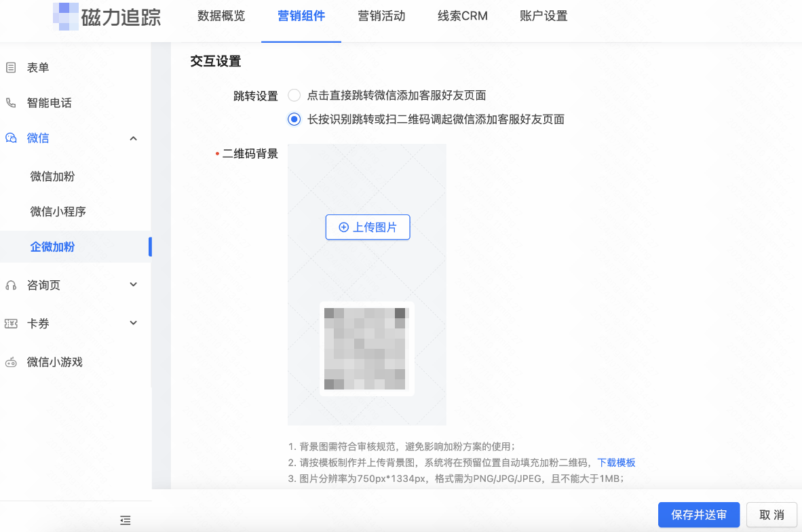802x532 pixels.
Task: Click the QR code thumbnail preview
Action: click(x=366, y=348)
